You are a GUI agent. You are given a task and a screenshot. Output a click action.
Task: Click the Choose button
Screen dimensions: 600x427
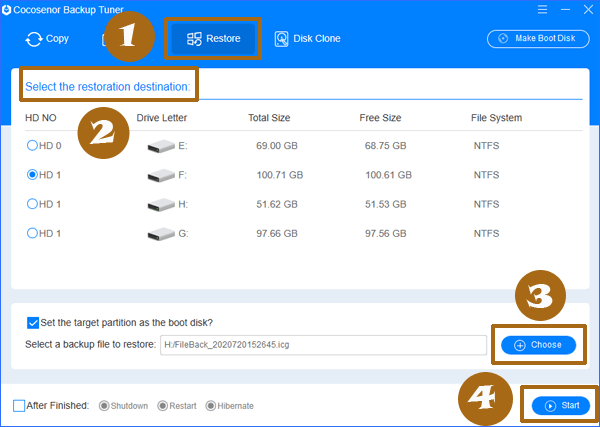click(x=538, y=345)
